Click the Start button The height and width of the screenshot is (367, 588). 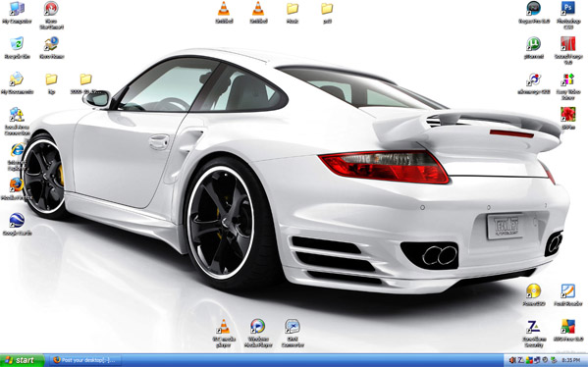pos(23,360)
